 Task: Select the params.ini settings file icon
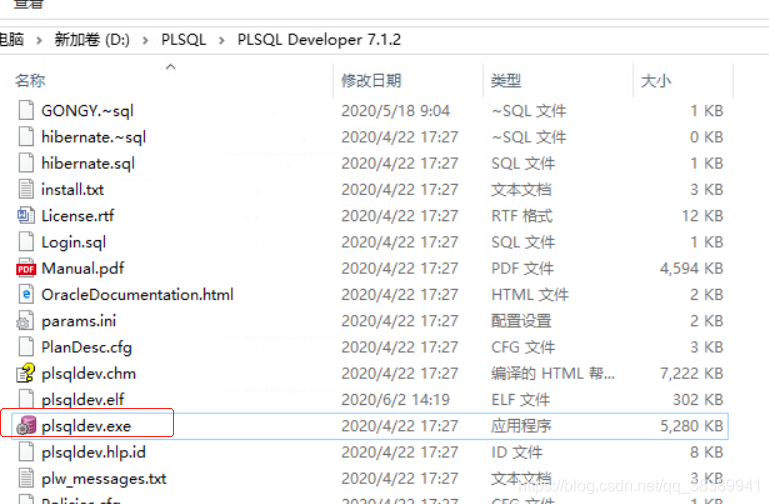pos(26,321)
